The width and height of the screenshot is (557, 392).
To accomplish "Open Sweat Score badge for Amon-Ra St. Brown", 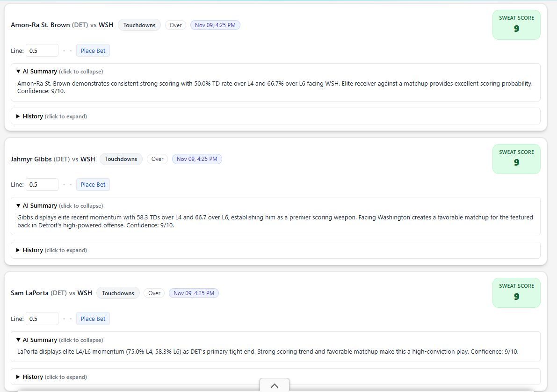I will [x=516, y=24].
